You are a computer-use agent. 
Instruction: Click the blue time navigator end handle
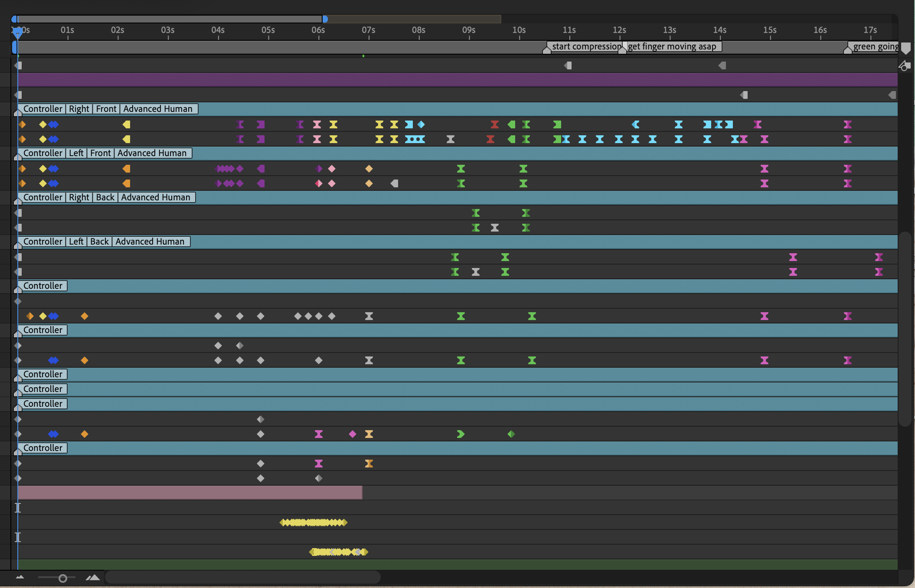(325, 19)
